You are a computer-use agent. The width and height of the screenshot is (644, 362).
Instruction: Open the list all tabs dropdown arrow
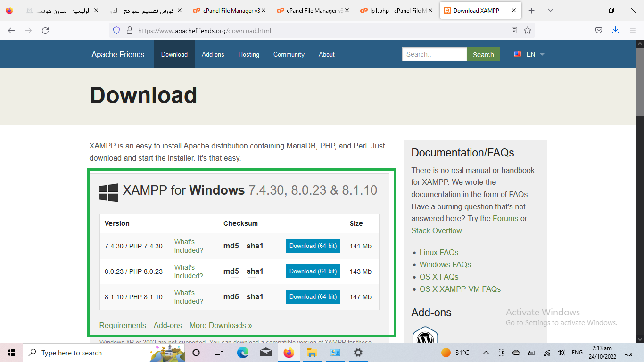pos(551,10)
